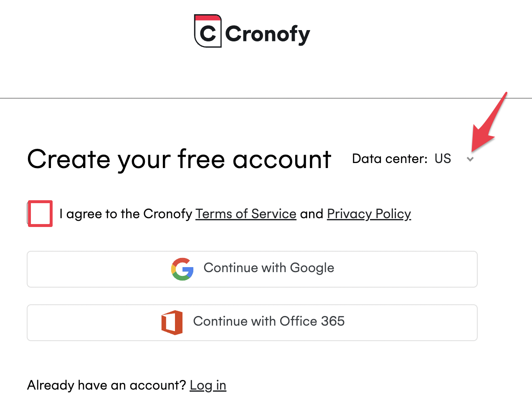
Task: Select the "US" data center value
Action: (x=443, y=159)
